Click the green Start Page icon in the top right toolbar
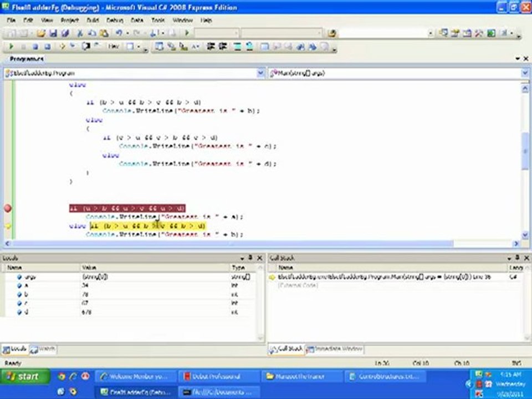This screenshot has width=532, height=399. [491, 33]
